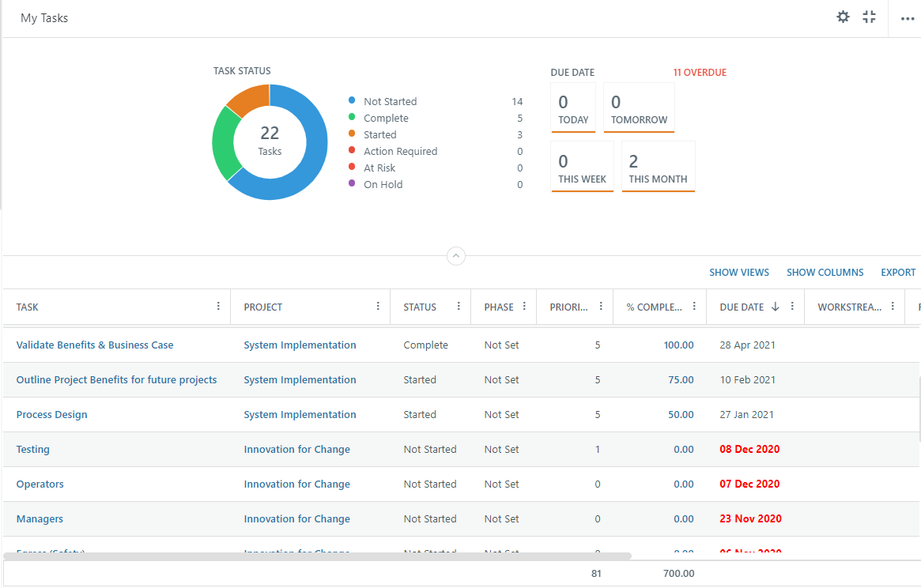This screenshot has height=588, width=921.
Task: Open the Managers task
Action: coord(40,519)
